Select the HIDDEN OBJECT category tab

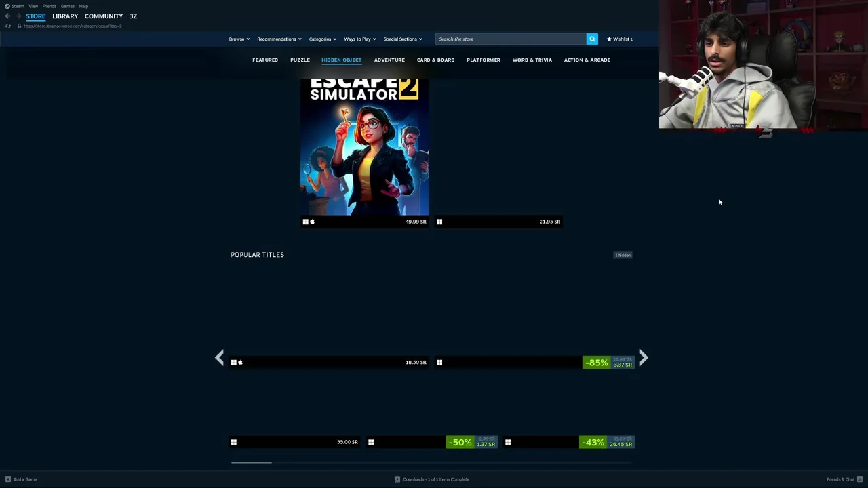[x=341, y=60]
